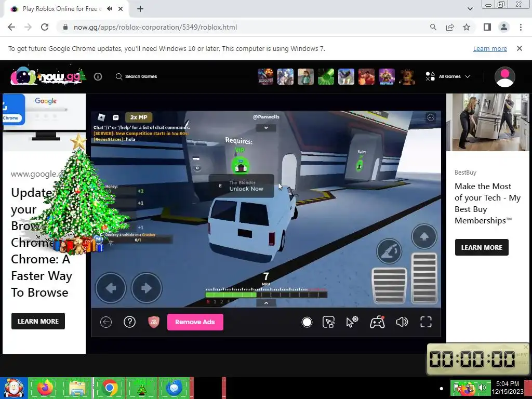Close the Play Roblox Online tab
Screen dimensions: 532x399
click(x=121, y=9)
